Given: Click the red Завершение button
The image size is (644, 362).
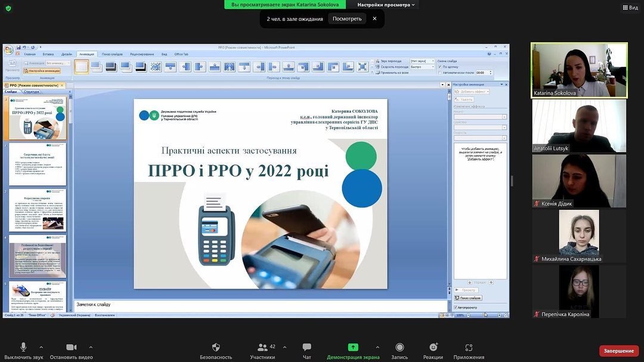Looking at the screenshot, I should pyautogui.click(x=618, y=351).
